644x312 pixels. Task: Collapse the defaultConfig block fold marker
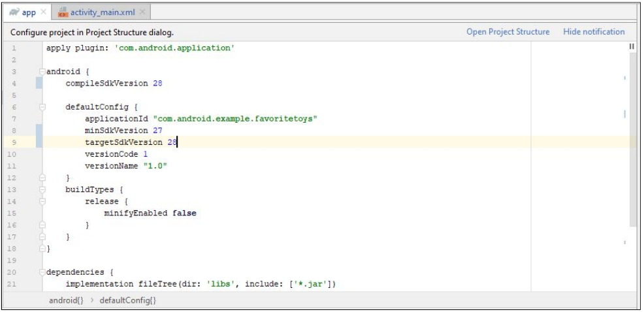[42, 107]
